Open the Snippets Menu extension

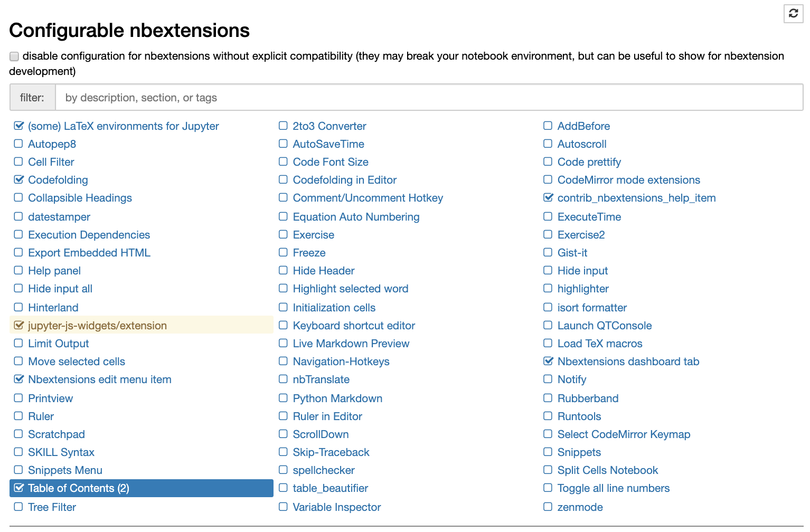pos(65,470)
